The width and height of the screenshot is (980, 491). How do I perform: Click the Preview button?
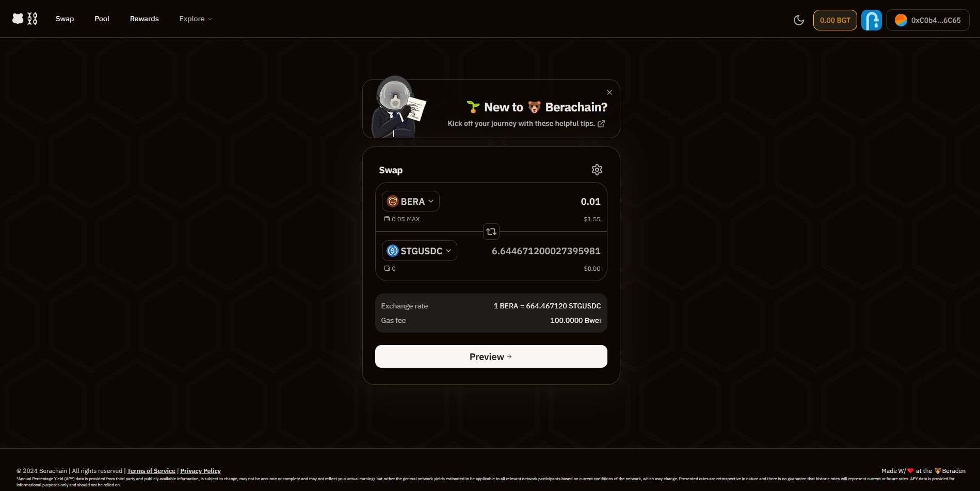pyautogui.click(x=491, y=356)
